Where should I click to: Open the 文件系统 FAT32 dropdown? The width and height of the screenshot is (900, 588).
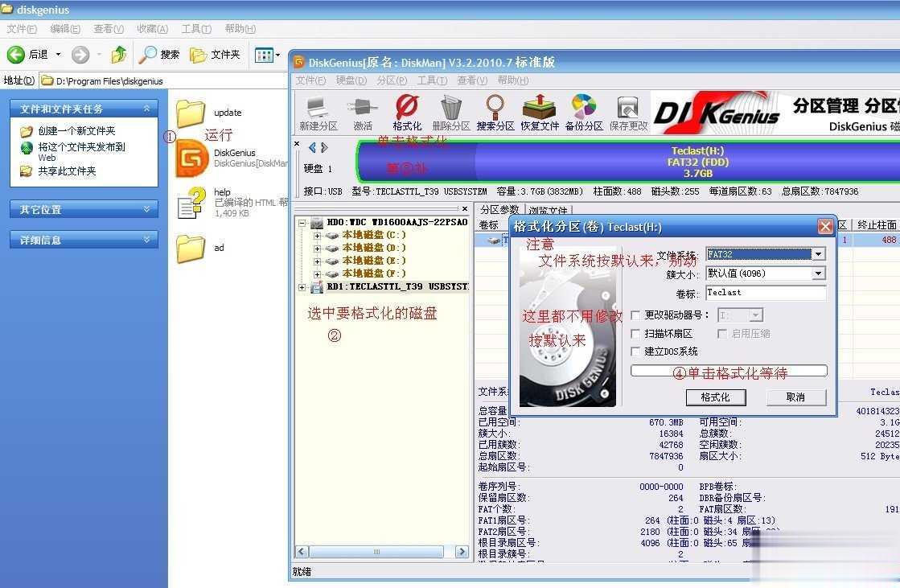click(819, 254)
